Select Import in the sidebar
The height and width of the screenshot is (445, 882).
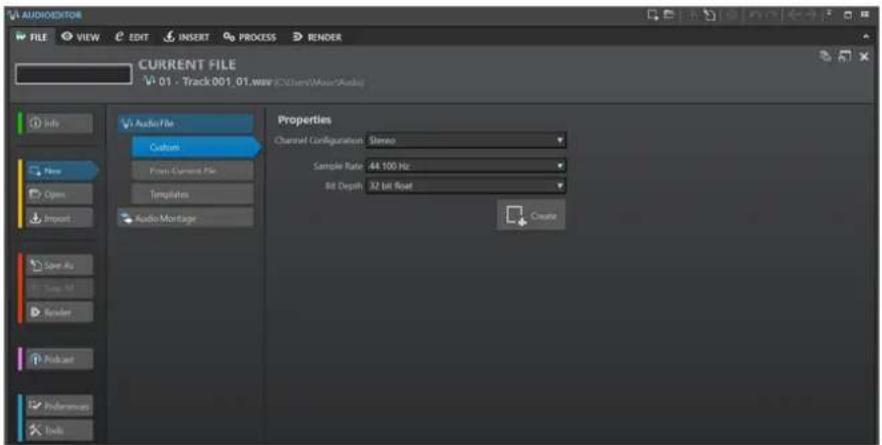tap(58, 218)
